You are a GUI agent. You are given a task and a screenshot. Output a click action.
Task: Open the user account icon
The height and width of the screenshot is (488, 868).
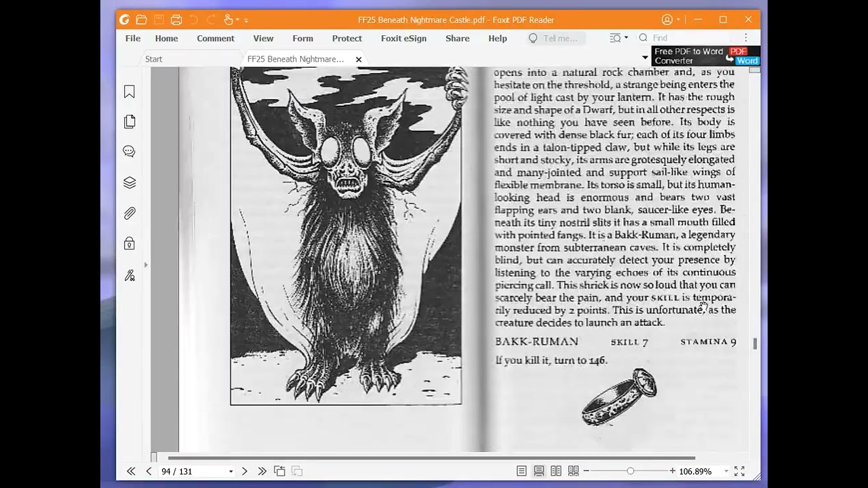click(x=667, y=20)
